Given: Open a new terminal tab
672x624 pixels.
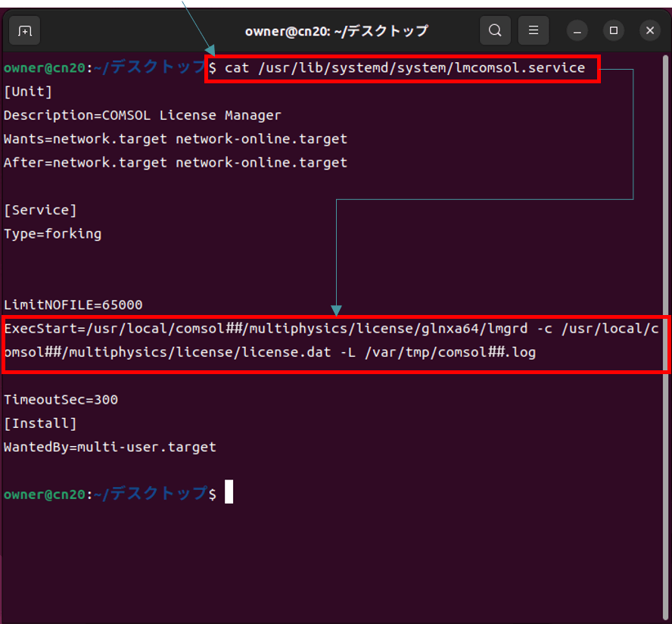Looking at the screenshot, I should coord(24,31).
